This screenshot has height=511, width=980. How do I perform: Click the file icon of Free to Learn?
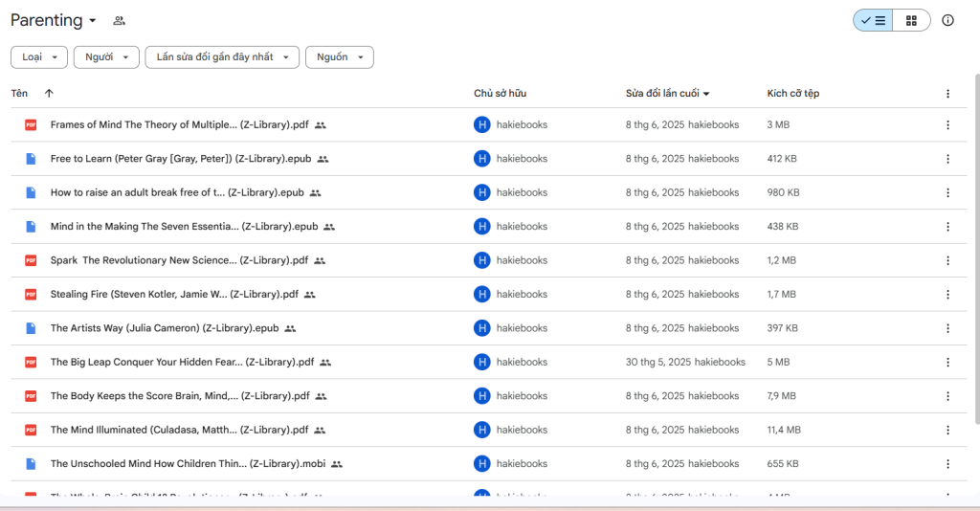tap(31, 159)
